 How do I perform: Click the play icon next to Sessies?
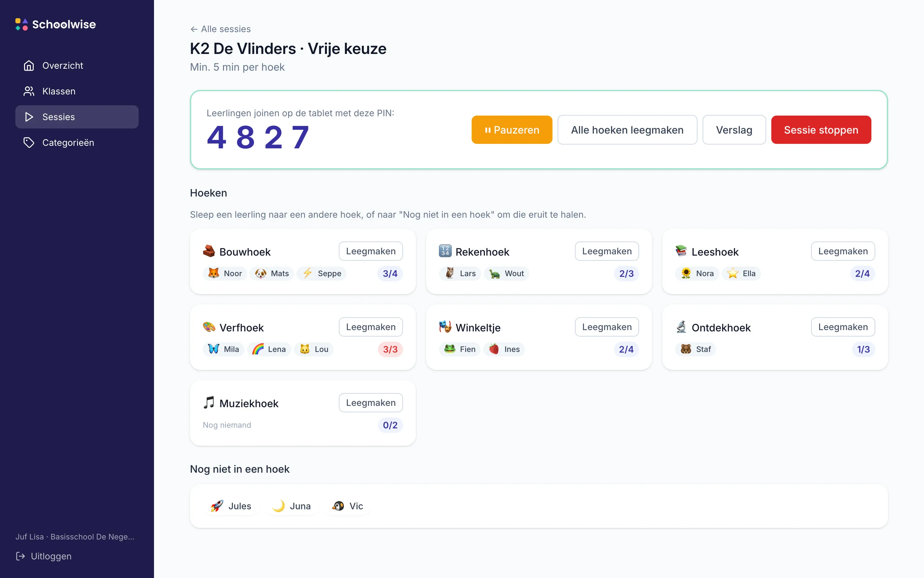[29, 117]
